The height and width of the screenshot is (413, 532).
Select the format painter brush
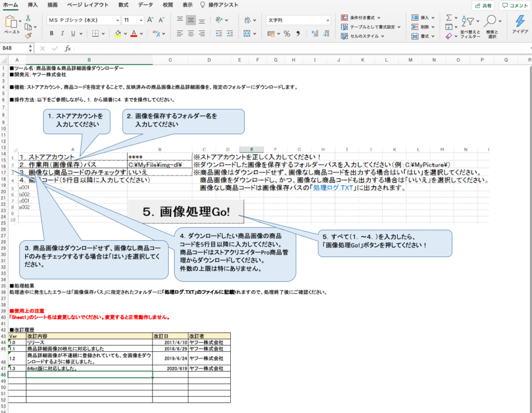[28, 35]
